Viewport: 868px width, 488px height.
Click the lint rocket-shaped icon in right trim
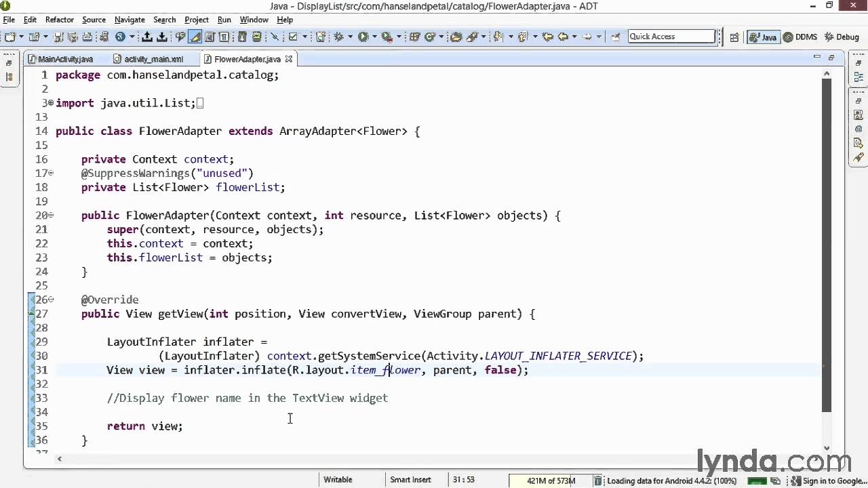859,158
